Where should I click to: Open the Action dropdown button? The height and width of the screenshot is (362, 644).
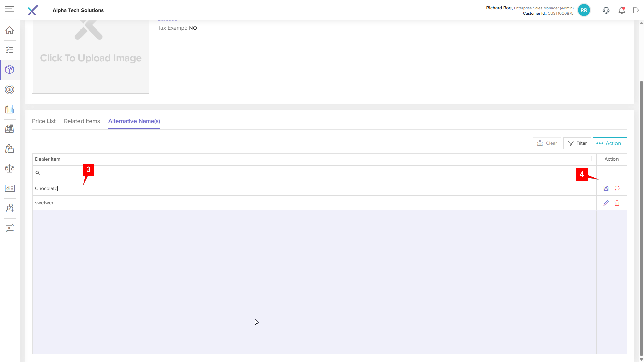(x=610, y=143)
